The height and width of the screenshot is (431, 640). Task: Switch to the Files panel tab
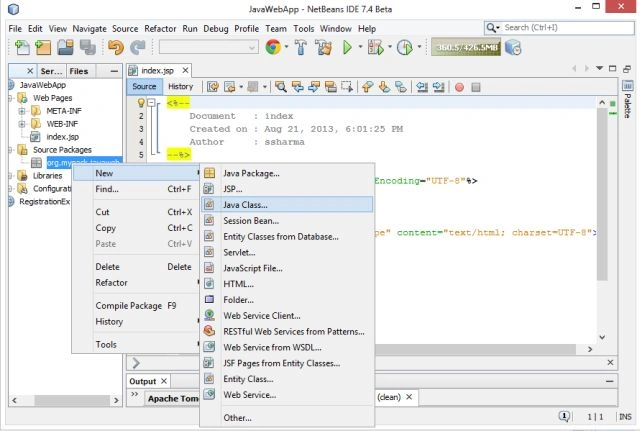[x=79, y=71]
